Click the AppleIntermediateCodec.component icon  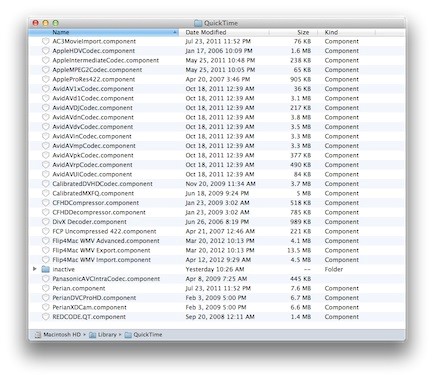click(x=46, y=60)
